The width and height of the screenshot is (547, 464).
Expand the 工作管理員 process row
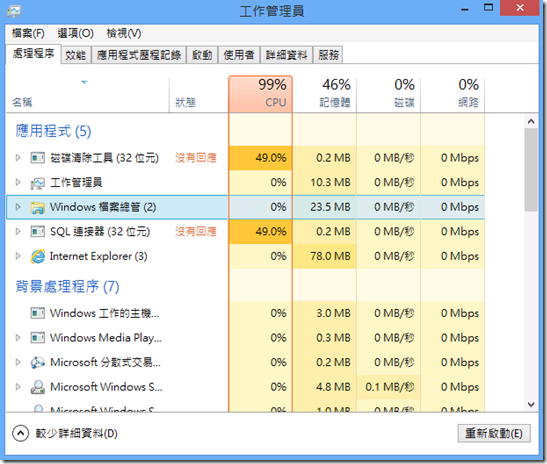[x=18, y=182]
